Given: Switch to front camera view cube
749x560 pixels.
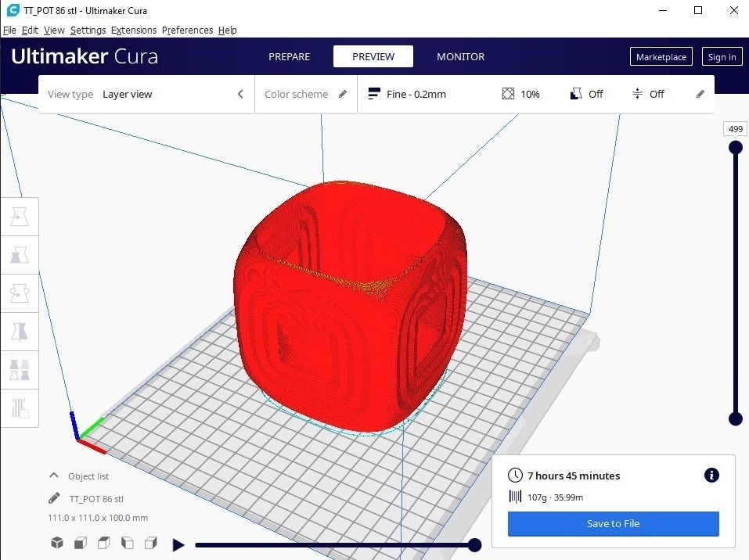Looking at the screenshot, I should [81, 543].
